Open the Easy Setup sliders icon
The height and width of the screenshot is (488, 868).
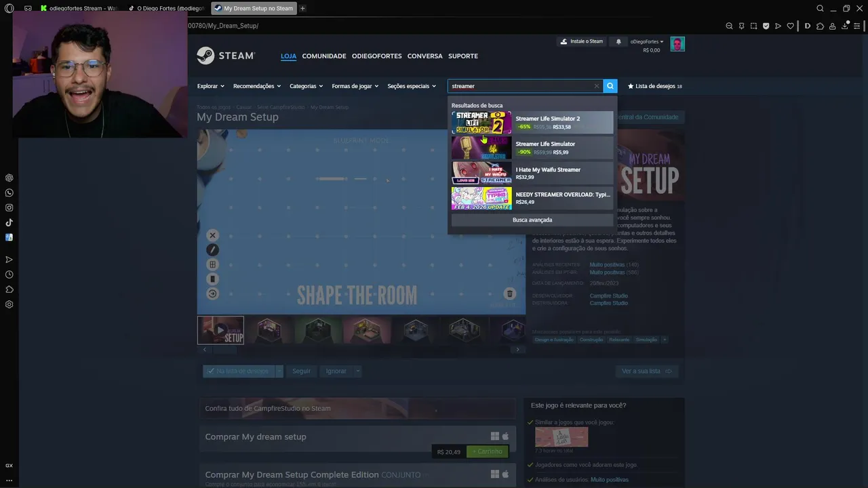coord(858,26)
